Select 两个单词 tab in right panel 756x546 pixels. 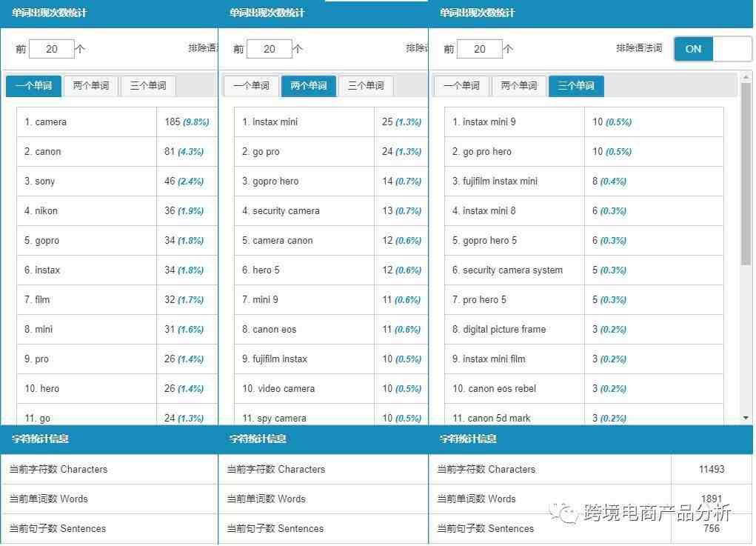(519, 86)
